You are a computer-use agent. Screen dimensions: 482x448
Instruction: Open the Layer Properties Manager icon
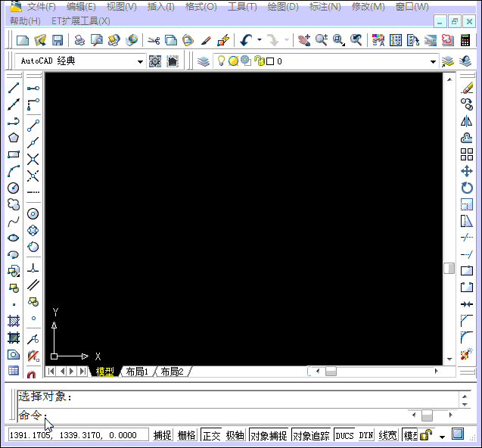click(204, 61)
